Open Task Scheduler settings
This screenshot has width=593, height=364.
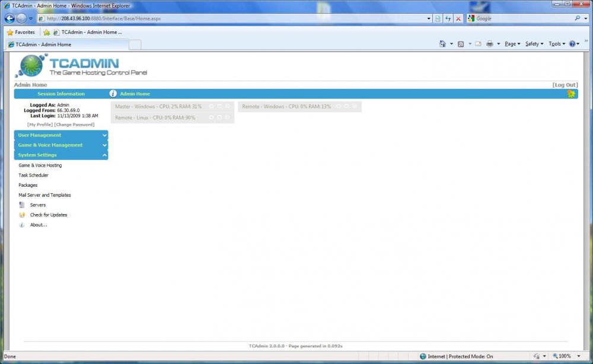coord(34,175)
